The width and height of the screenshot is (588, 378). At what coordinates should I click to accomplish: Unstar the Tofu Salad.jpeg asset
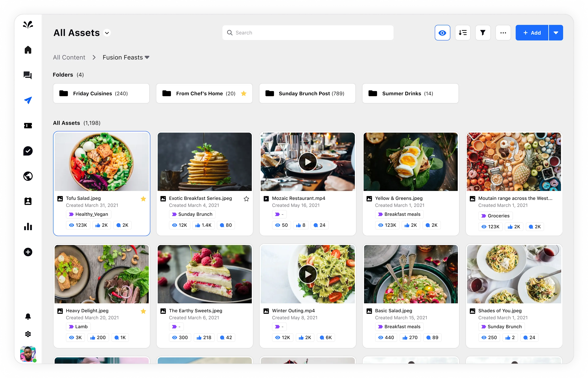click(143, 199)
